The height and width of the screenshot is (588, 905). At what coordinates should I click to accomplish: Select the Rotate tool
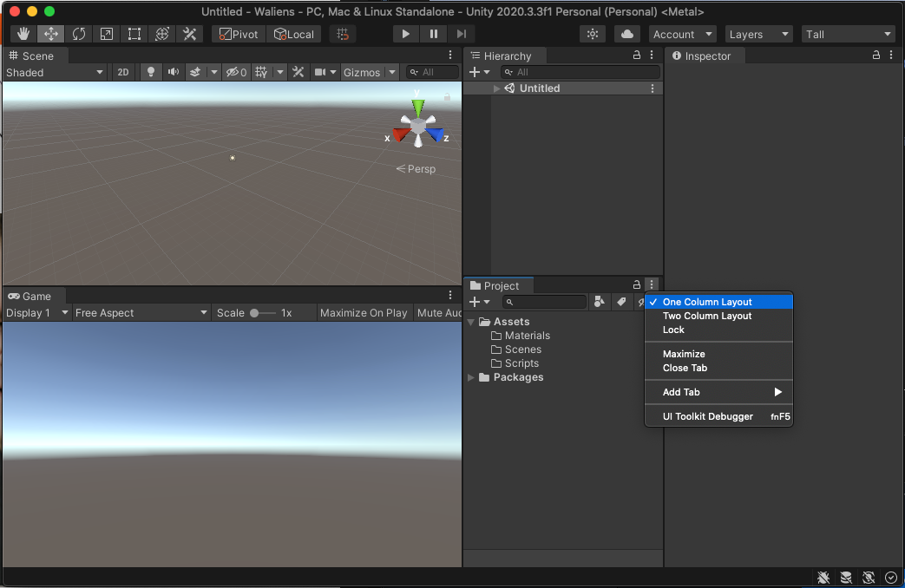[x=79, y=34]
